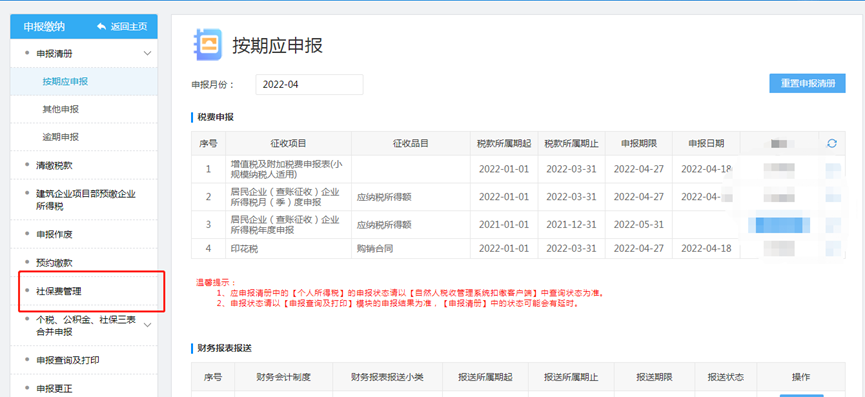Open 逾期申报 sidebar item

(61, 137)
